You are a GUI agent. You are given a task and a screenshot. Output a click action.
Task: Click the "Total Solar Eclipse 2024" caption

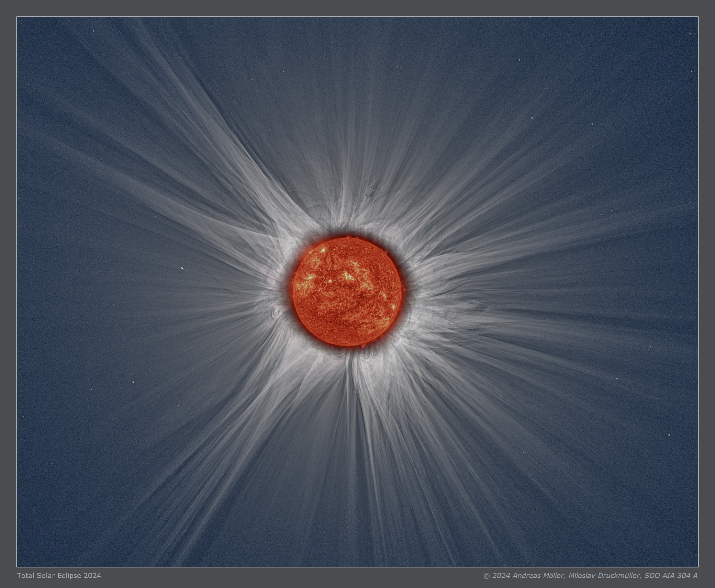click(x=59, y=575)
